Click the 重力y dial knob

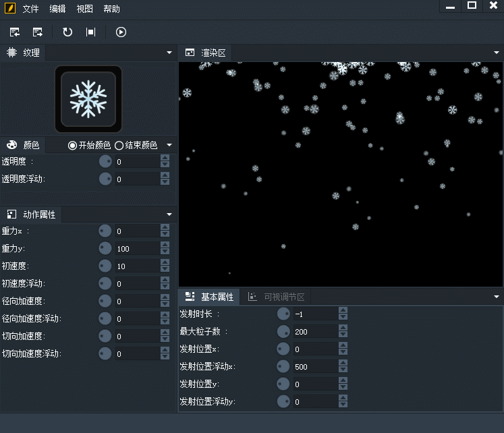click(105, 248)
